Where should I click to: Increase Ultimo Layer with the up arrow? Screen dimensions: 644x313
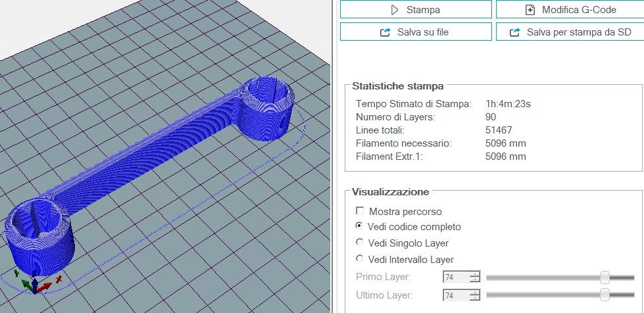[x=475, y=293]
